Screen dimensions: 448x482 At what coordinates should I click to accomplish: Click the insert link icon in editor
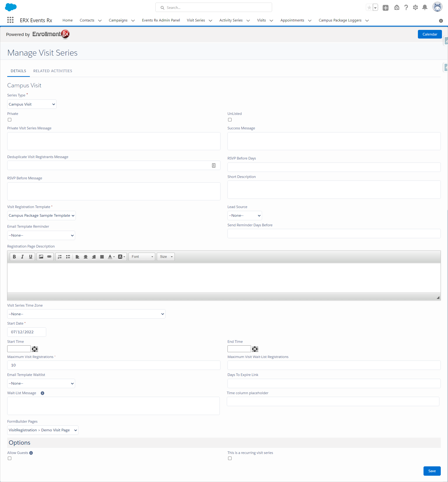click(x=49, y=256)
